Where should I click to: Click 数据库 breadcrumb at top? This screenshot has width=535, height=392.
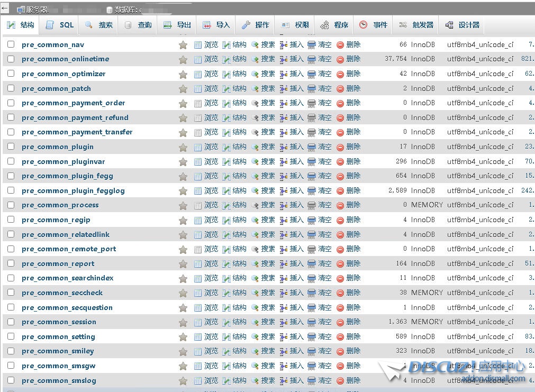126,10
